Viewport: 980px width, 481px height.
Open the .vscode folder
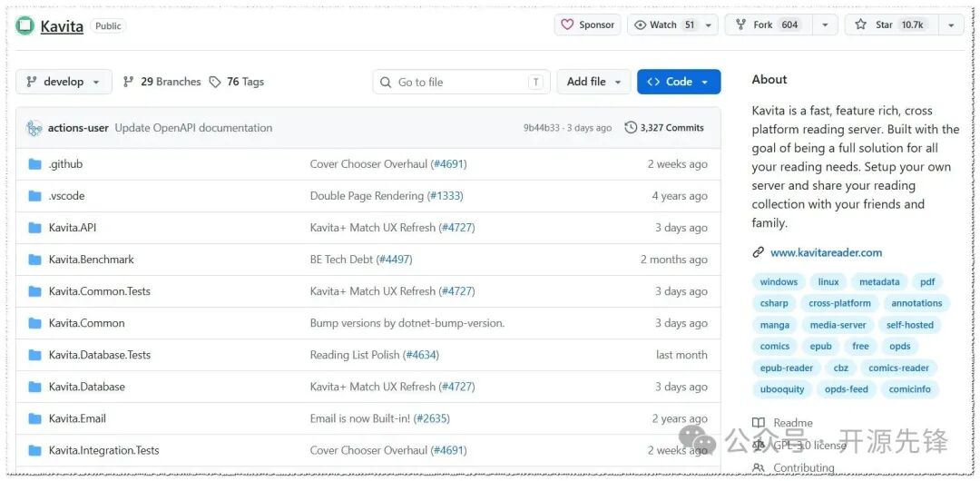click(67, 196)
